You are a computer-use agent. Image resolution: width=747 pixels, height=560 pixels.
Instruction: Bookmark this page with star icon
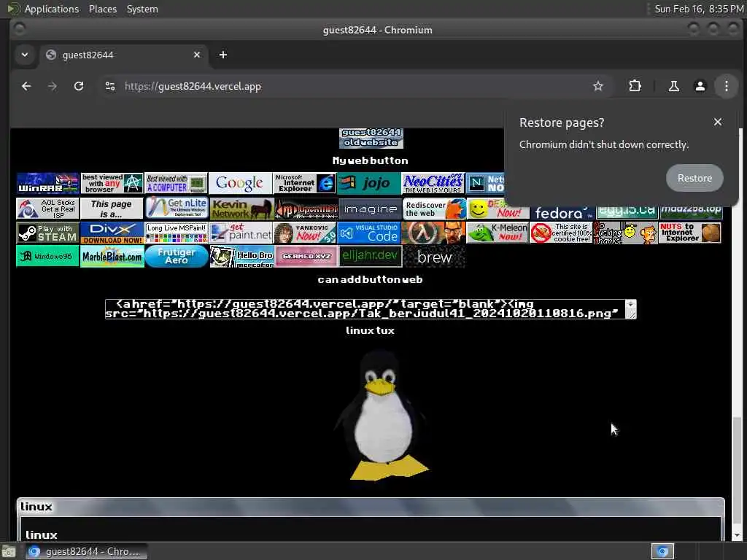pyautogui.click(x=598, y=86)
